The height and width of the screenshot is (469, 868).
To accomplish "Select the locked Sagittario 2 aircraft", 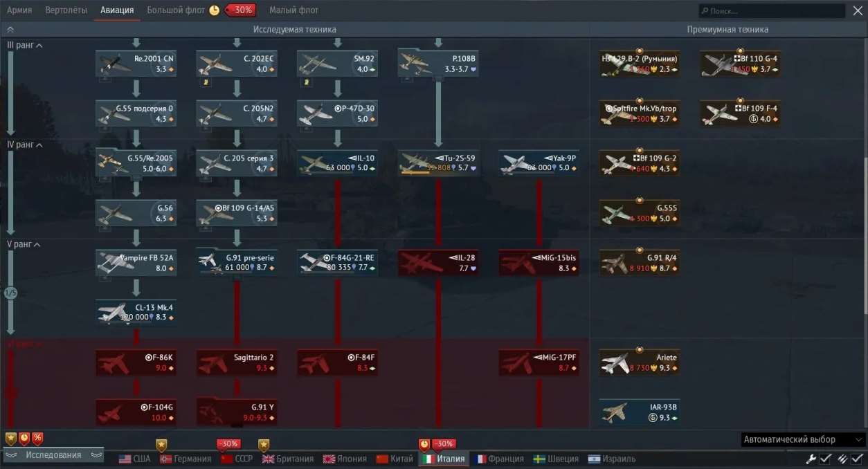I will coord(237,362).
